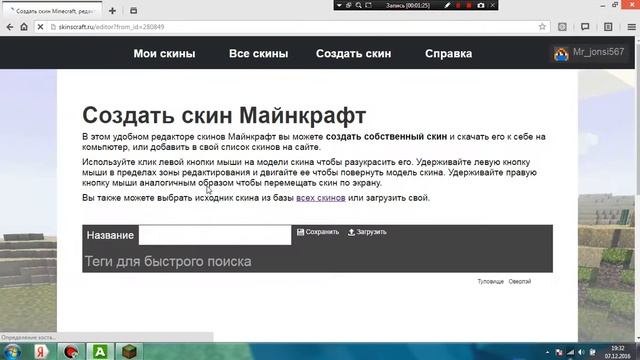640x360 pixels.
Task: Go back using the browser back arrow
Action: pyautogui.click(x=10, y=27)
